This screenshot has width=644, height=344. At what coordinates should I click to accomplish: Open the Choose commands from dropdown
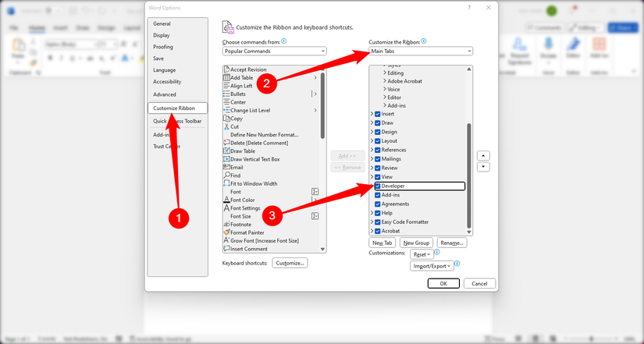274,51
